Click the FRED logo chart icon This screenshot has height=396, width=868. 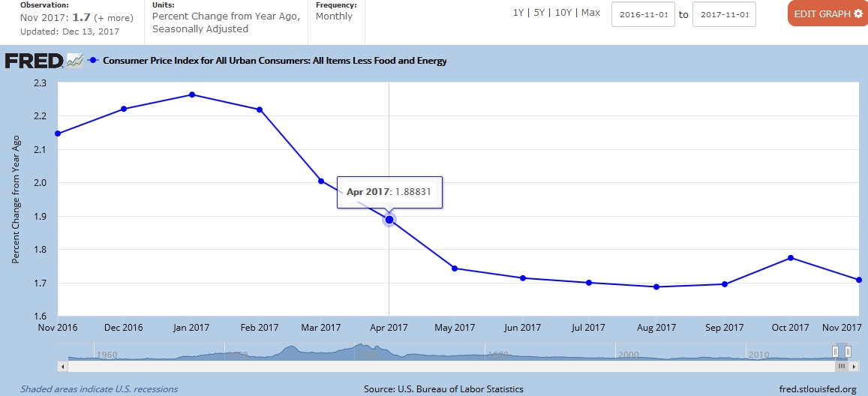pos(74,61)
